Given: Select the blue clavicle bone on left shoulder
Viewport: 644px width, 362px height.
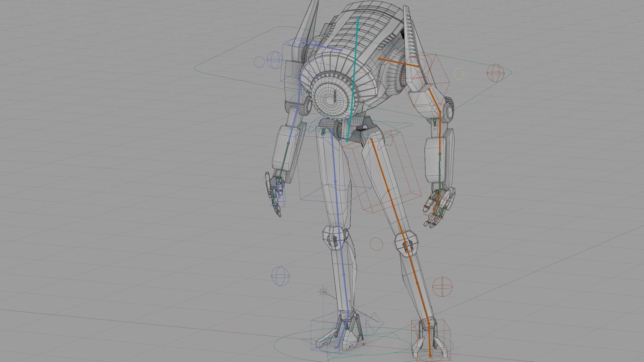Looking at the screenshot, I should (322, 47).
